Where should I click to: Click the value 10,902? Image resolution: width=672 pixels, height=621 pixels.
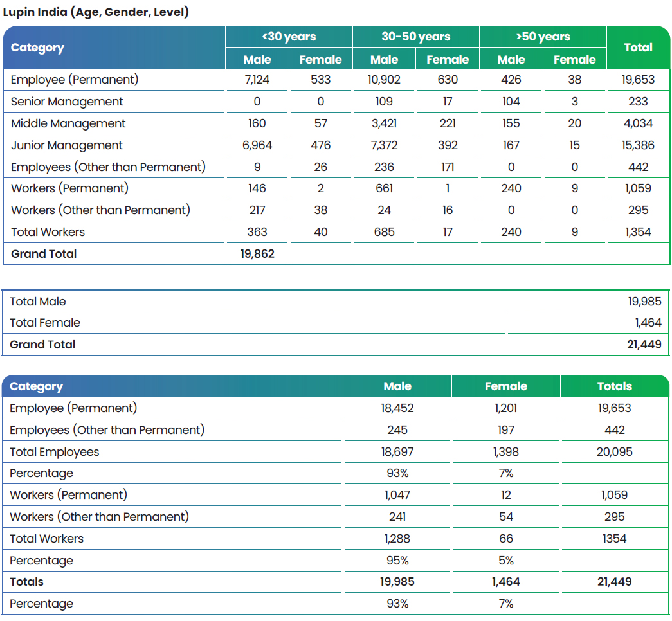[384, 80]
